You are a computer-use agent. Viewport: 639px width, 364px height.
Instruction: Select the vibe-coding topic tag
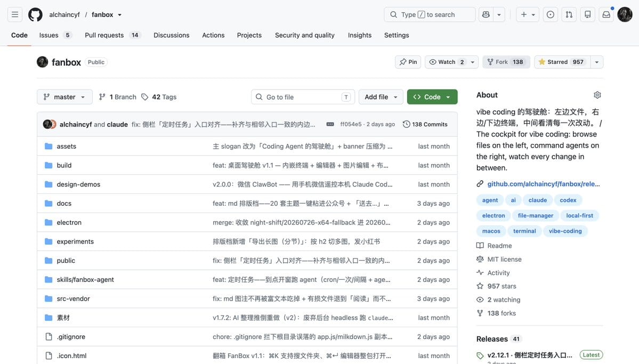[x=565, y=231]
